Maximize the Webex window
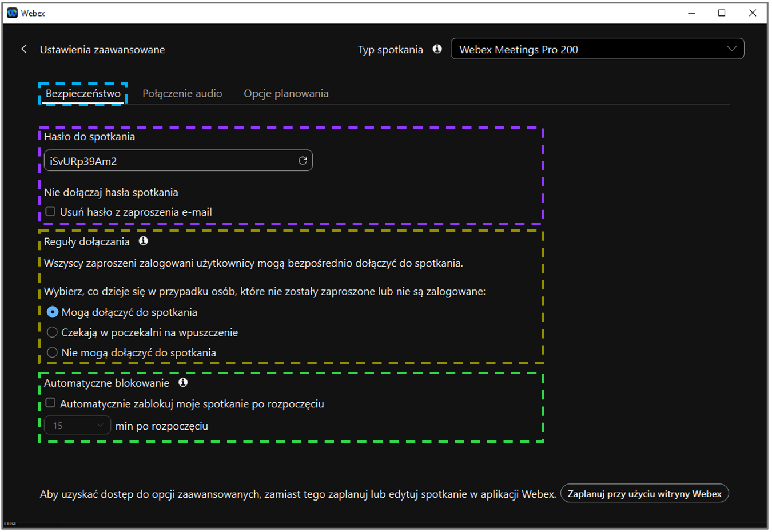 (x=722, y=13)
